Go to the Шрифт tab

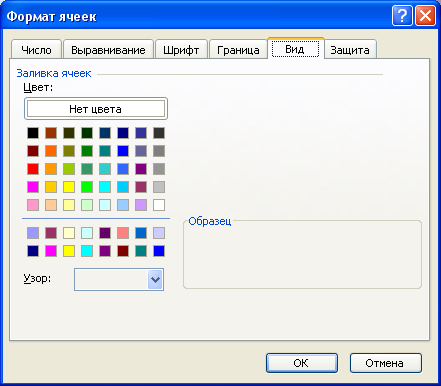pyautogui.click(x=181, y=50)
